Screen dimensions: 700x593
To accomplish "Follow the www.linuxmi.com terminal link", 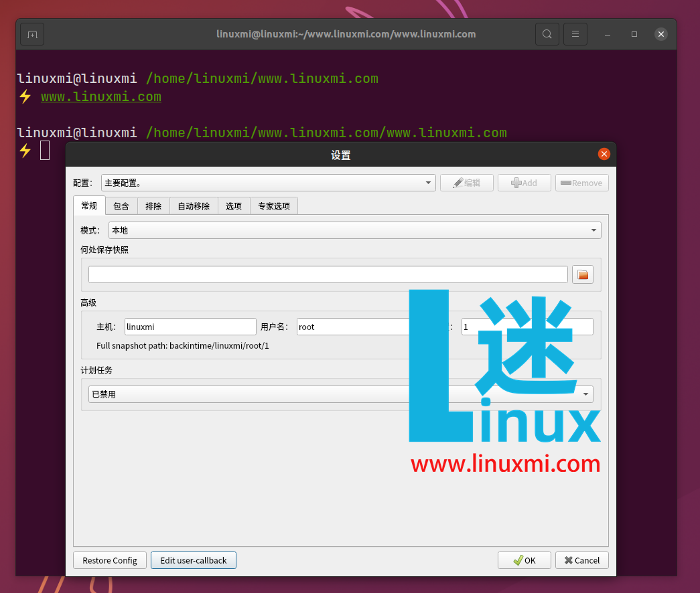I will (100, 96).
